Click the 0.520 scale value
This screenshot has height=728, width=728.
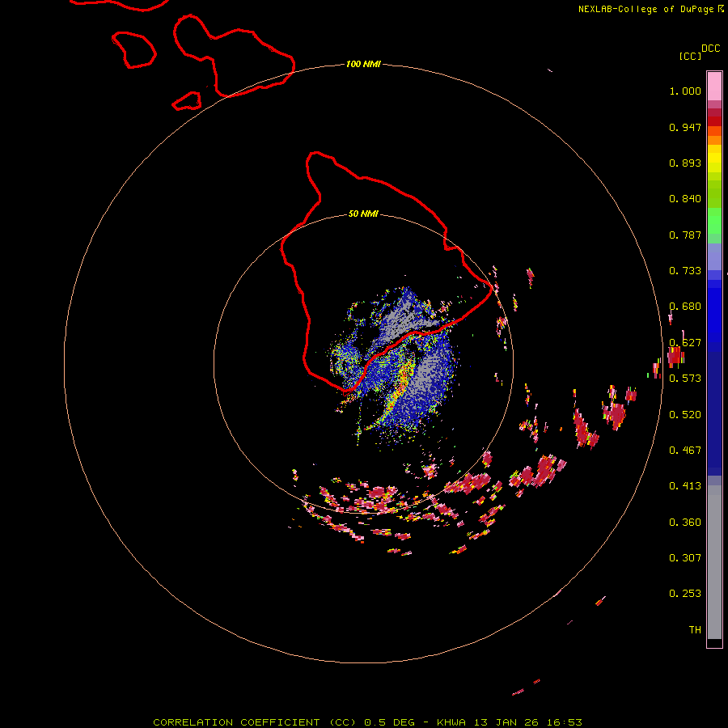(685, 415)
